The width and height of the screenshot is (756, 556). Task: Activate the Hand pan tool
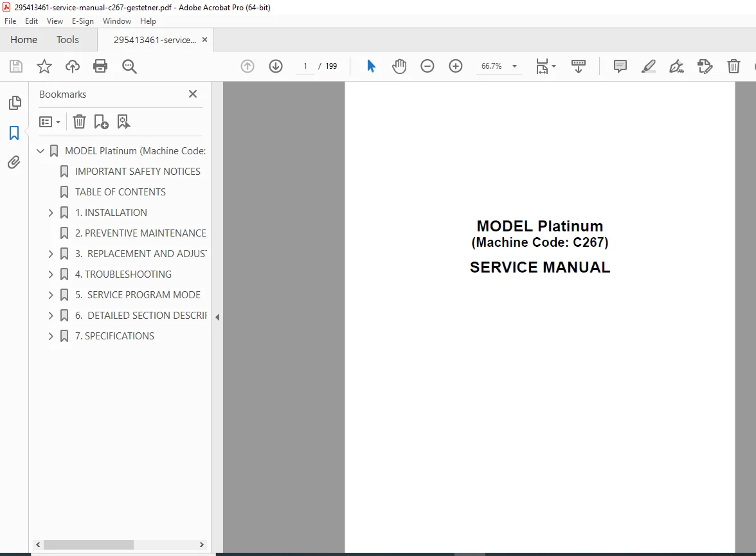(399, 66)
